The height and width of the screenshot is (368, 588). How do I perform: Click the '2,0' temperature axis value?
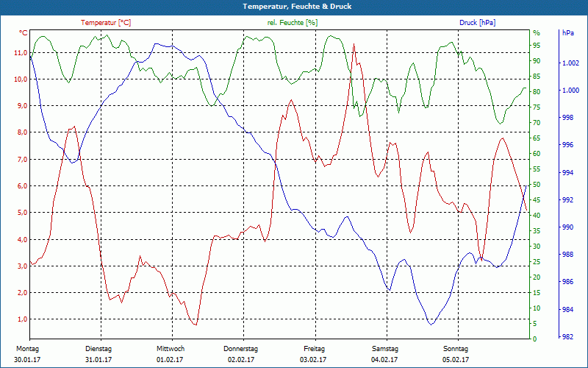(22, 293)
